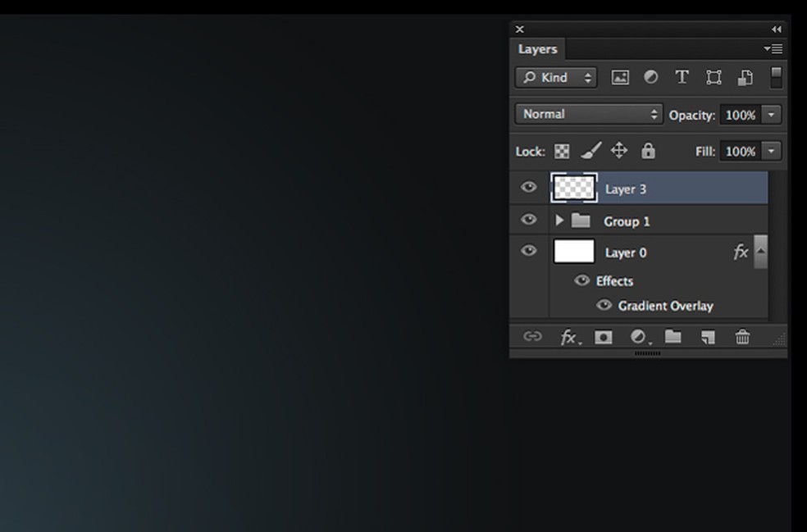The image size is (807, 532).
Task: Select Layer 3 by its name
Action: coord(625,189)
